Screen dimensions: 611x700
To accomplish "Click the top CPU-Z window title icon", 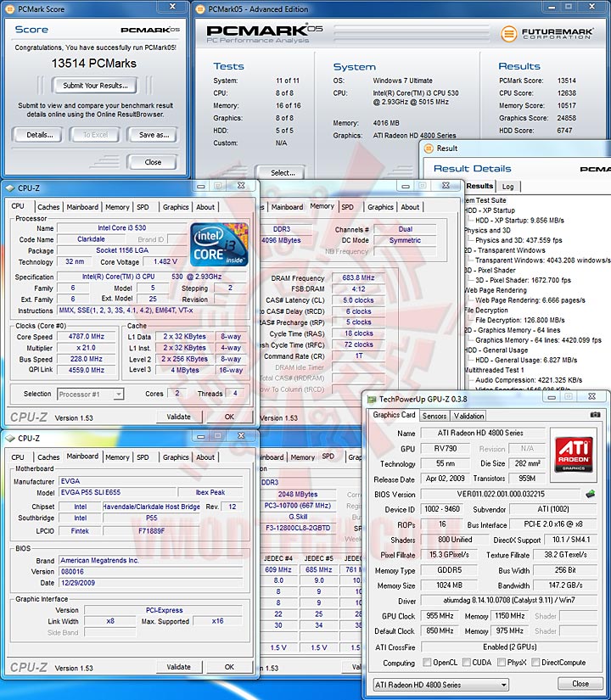I will click(x=10, y=188).
